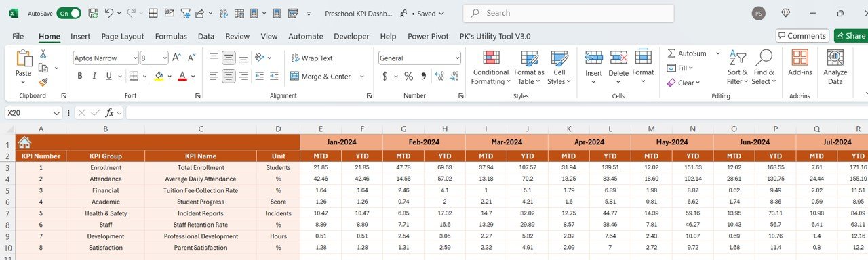Switch to the Page Layout tab

[x=123, y=36]
